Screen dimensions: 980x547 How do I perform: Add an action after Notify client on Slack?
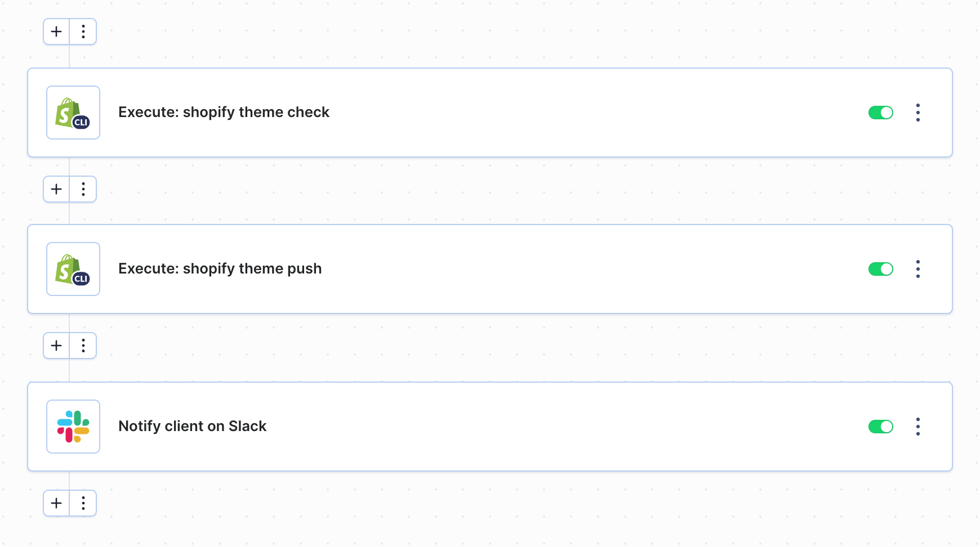(x=56, y=503)
